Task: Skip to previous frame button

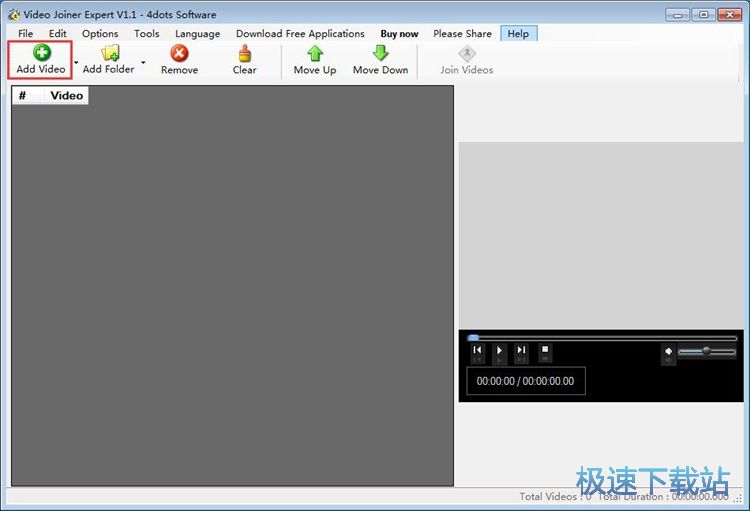Action: (477, 351)
